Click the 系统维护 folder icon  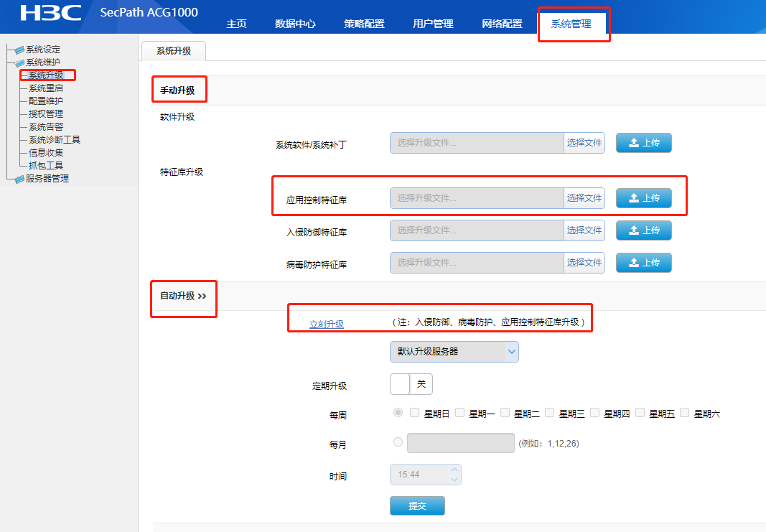(19, 63)
